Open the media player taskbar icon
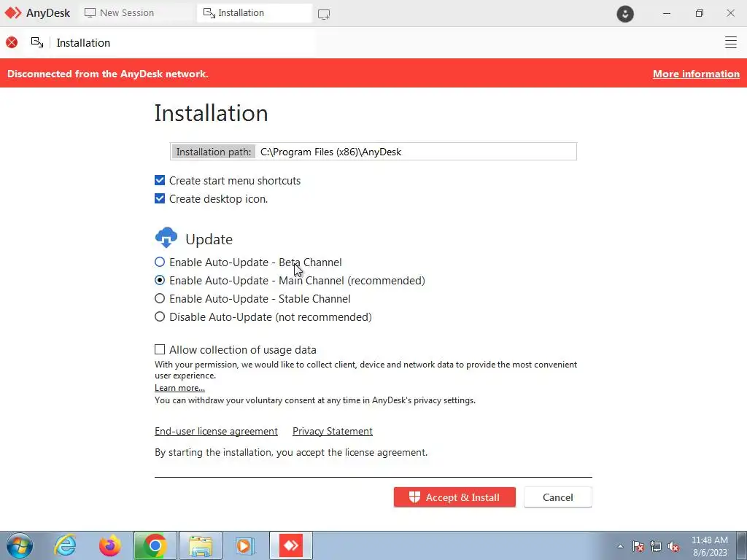The width and height of the screenshot is (747, 560). (x=245, y=545)
